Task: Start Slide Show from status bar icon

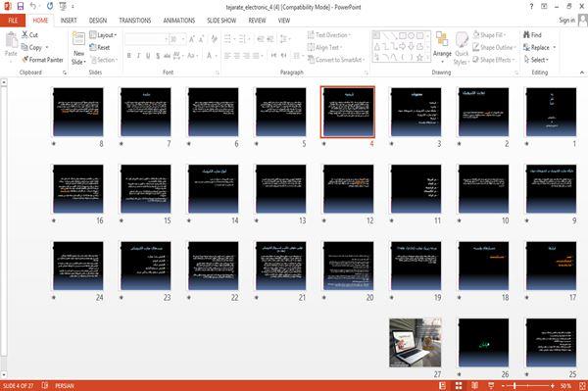Action: (491, 386)
